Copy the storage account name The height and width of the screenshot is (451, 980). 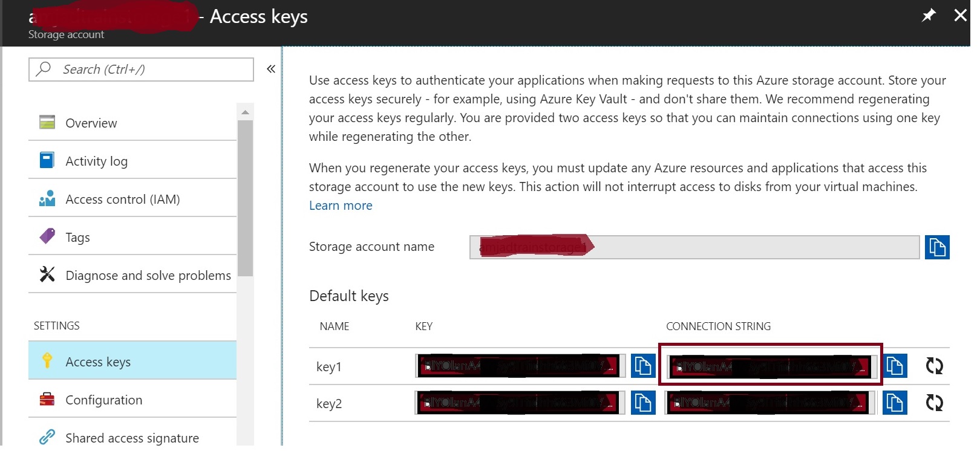click(x=937, y=247)
